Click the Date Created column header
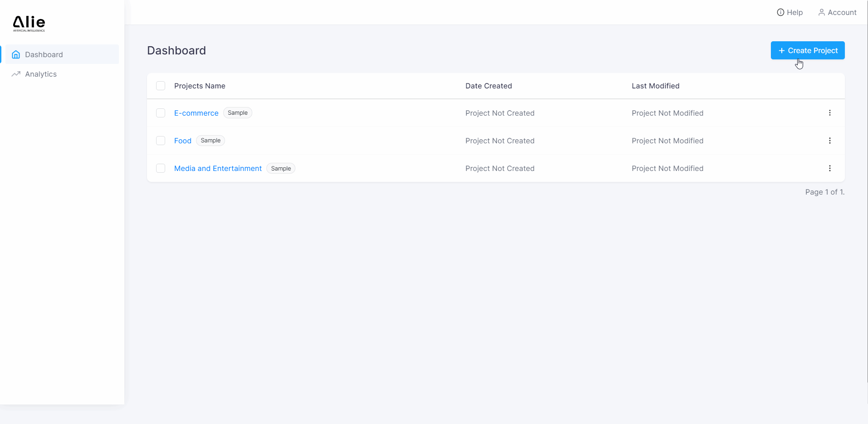The height and width of the screenshot is (424, 868). 488,86
